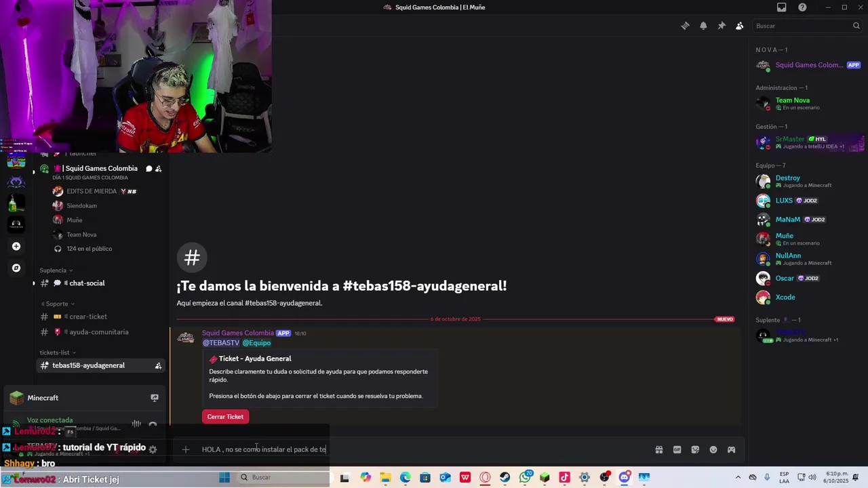Open WhatsApp from the taskbar
The height and width of the screenshot is (488, 868).
point(526,477)
